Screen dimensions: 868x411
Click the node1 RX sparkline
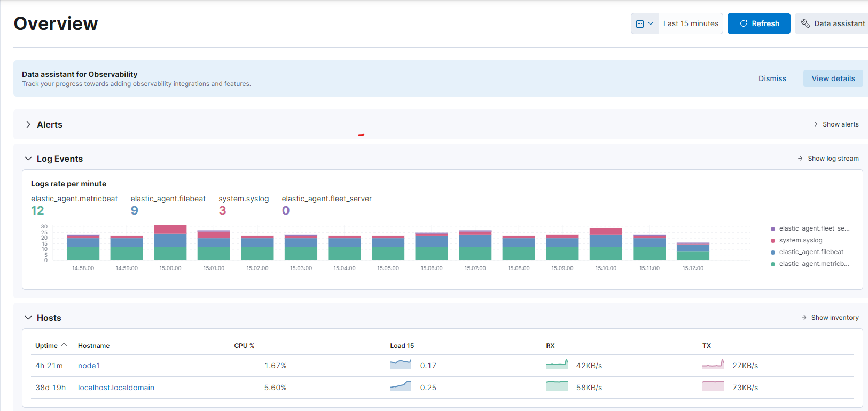557,364
